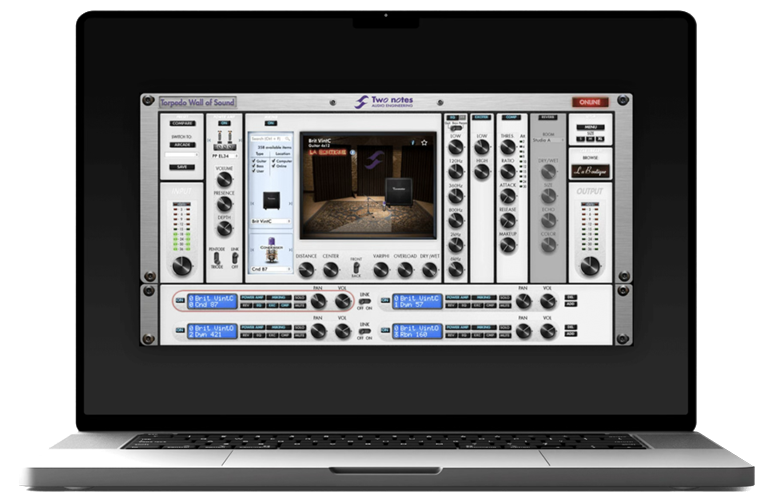Mute the Dyn 421 channel
Screen dimensions: 772x502
click(299, 335)
